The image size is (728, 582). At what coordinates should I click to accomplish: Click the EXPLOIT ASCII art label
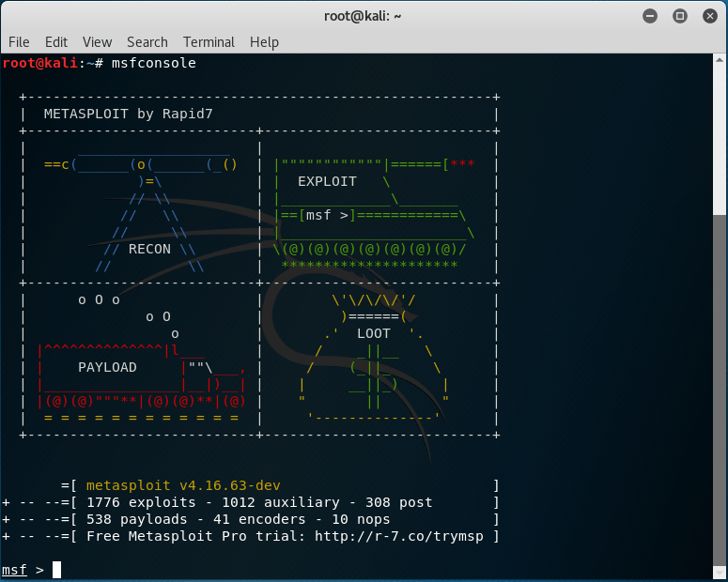[327, 181]
